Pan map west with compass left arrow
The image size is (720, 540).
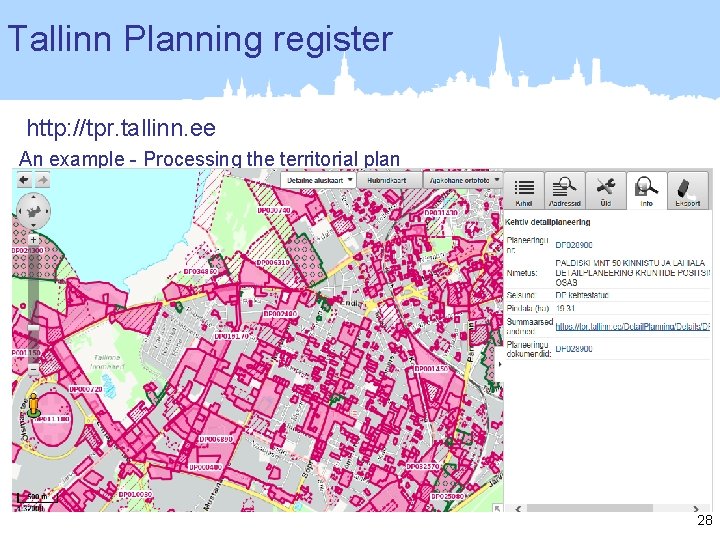click(19, 211)
